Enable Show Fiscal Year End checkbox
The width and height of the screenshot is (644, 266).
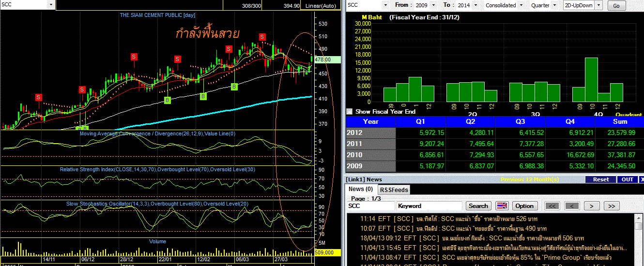[350, 111]
